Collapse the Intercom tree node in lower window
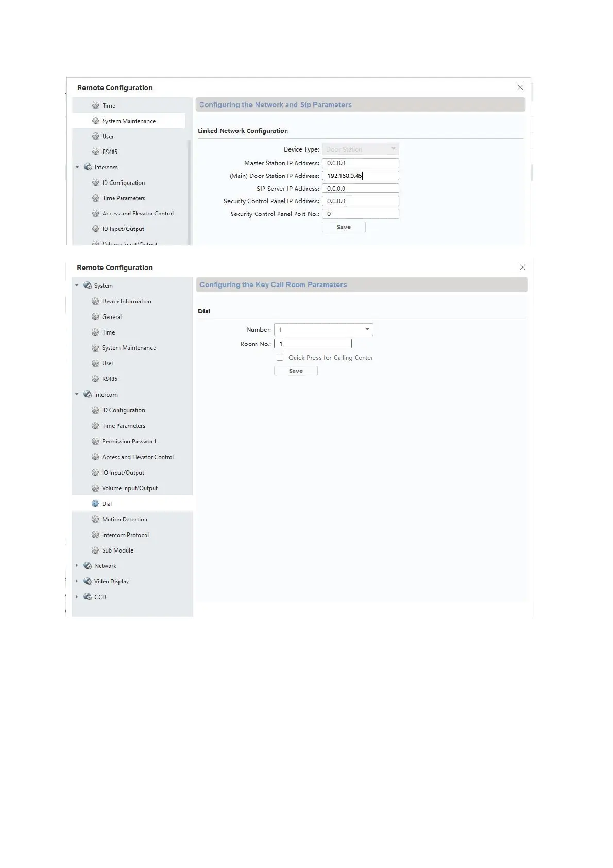 tap(77, 394)
